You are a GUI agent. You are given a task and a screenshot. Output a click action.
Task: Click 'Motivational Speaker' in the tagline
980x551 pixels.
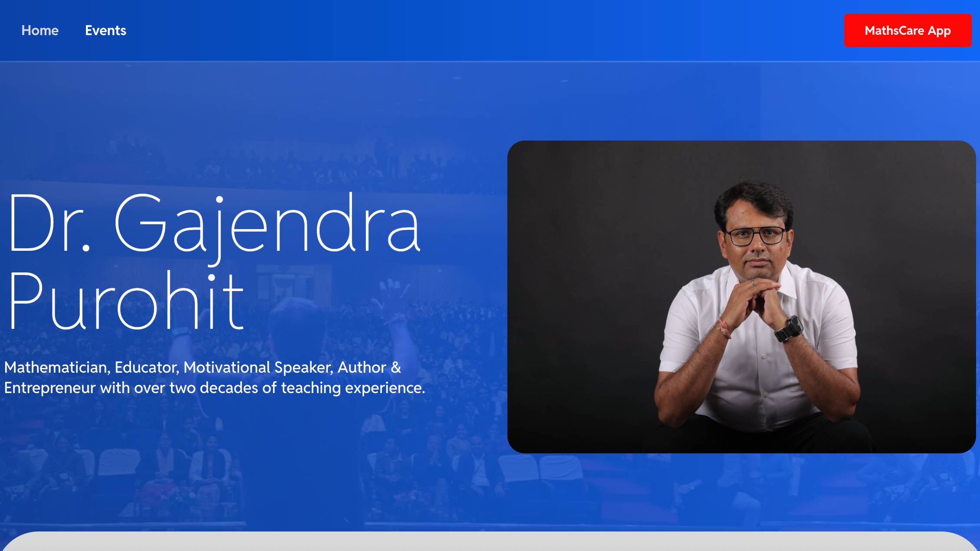[258, 367]
